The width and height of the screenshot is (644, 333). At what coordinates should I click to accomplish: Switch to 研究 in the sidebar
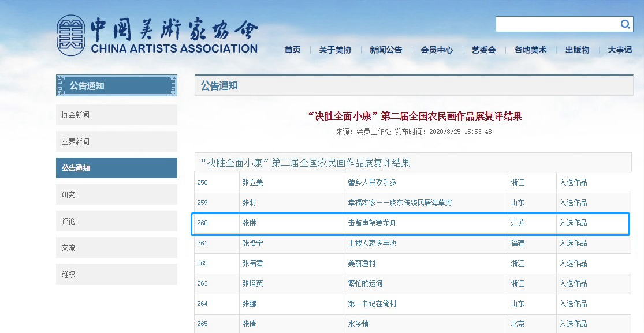point(116,194)
